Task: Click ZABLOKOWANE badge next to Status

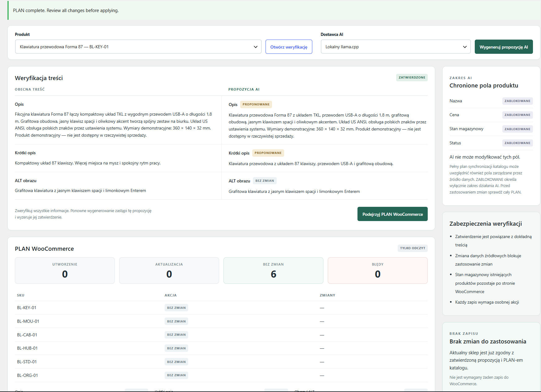Action: (517, 143)
